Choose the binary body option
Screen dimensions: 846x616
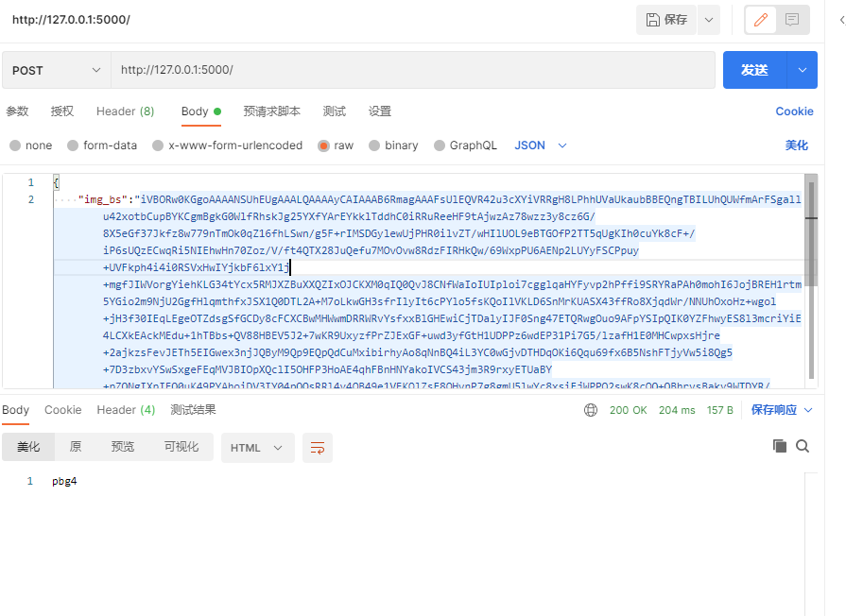pyautogui.click(x=393, y=145)
